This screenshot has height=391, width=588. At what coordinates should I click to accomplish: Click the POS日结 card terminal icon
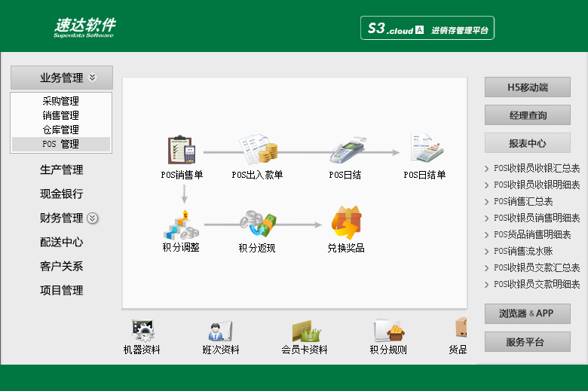pyautogui.click(x=348, y=150)
